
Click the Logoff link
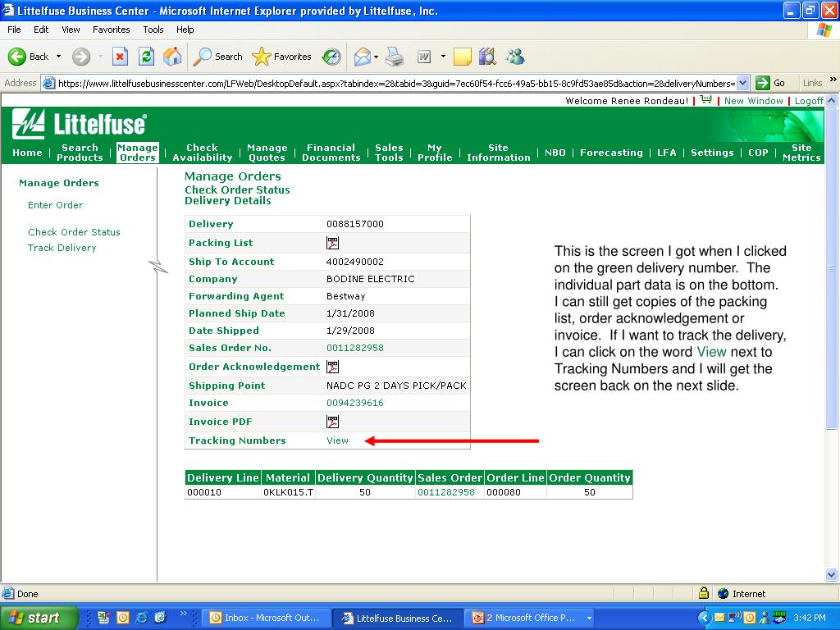point(809,101)
